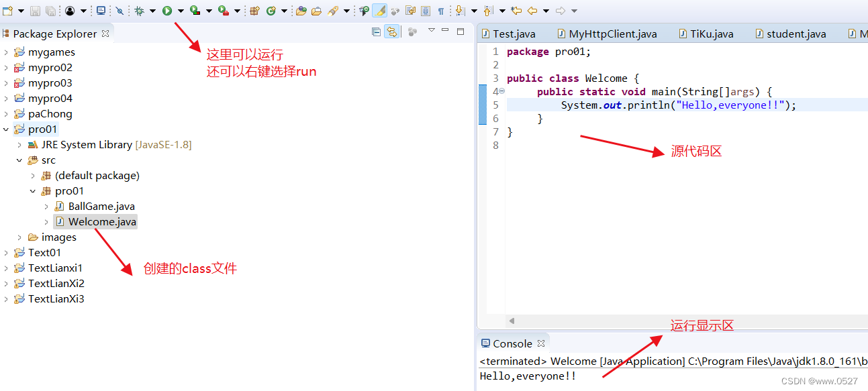Click the New Java Project icon
The image size is (868, 391).
(x=254, y=10)
